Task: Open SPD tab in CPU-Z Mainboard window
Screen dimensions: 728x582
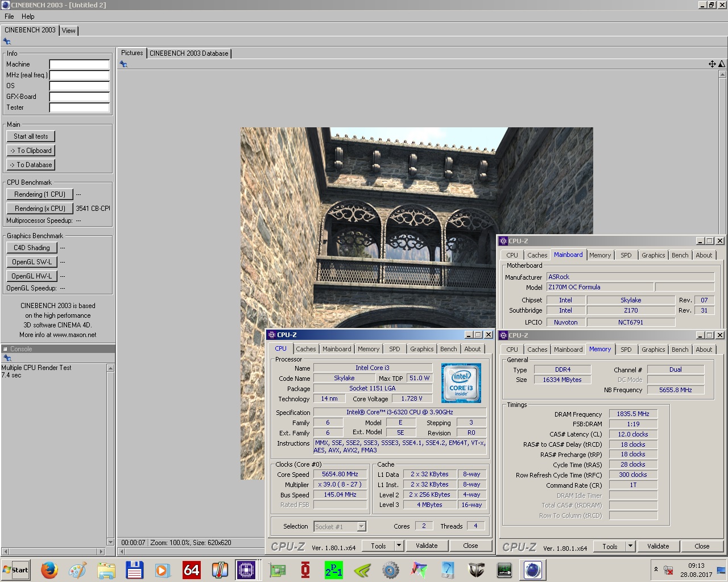Action: point(626,255)
